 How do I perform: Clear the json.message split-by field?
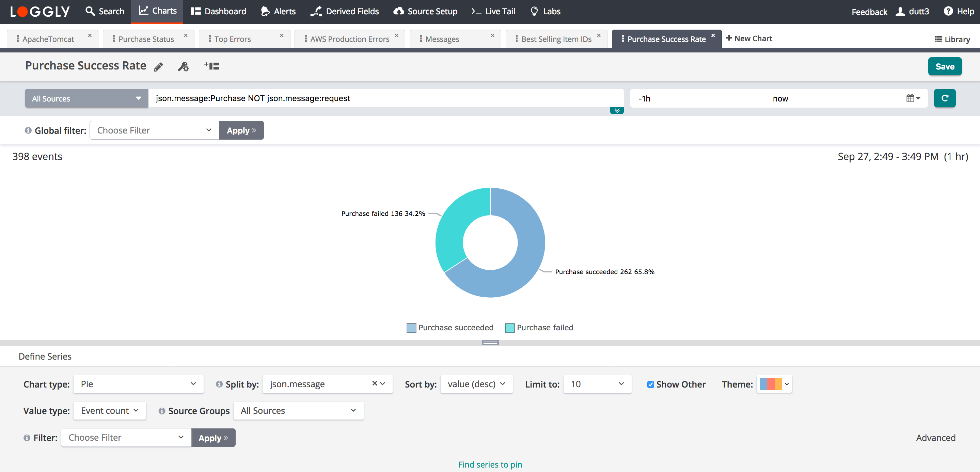click(374, 383)
